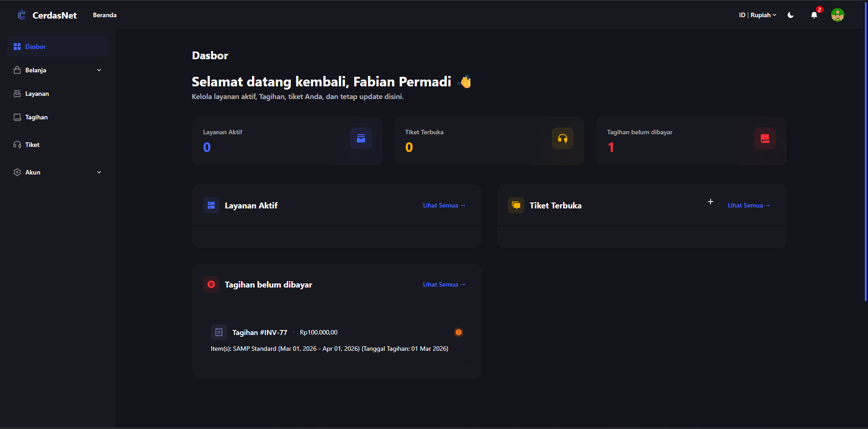Click the CerdasNet logo icon

pos(21,15)
